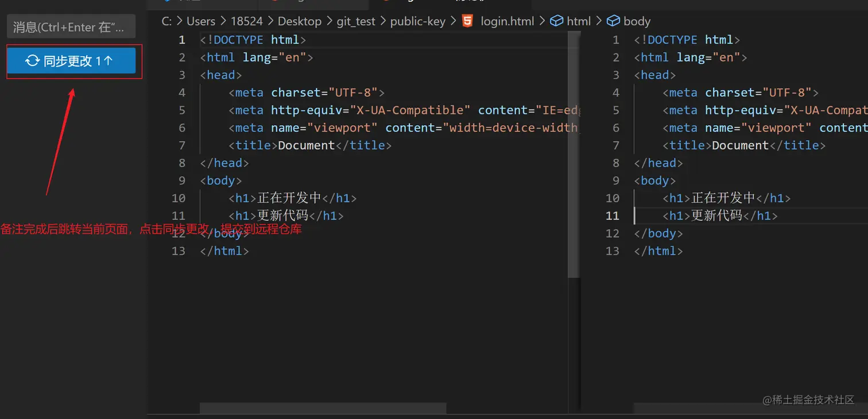868x419 pixels.
Task: Click <h1>正在开发中</h1> in the left pane
Action: (x=293, y=198)
